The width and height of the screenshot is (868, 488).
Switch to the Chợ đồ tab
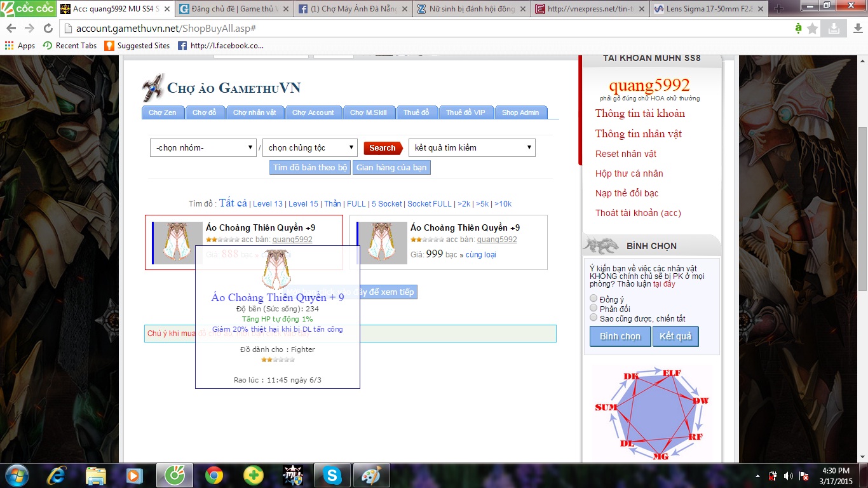click(205, 112)
